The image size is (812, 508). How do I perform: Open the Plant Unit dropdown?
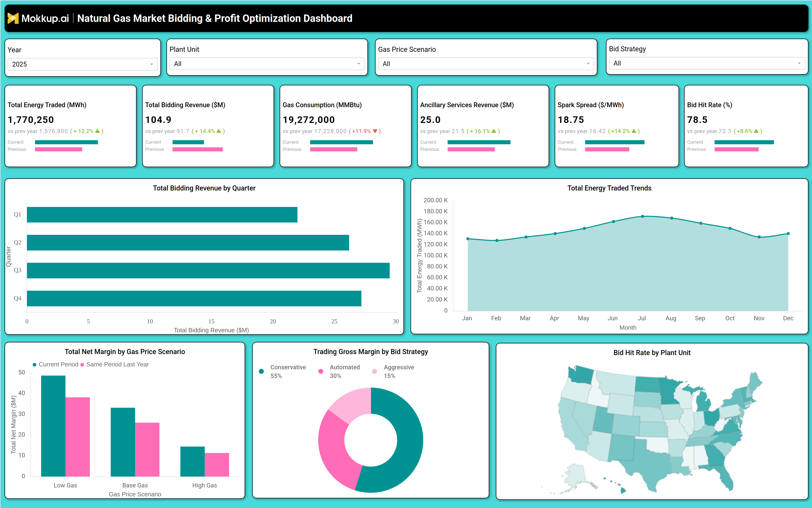coord(267,64)
